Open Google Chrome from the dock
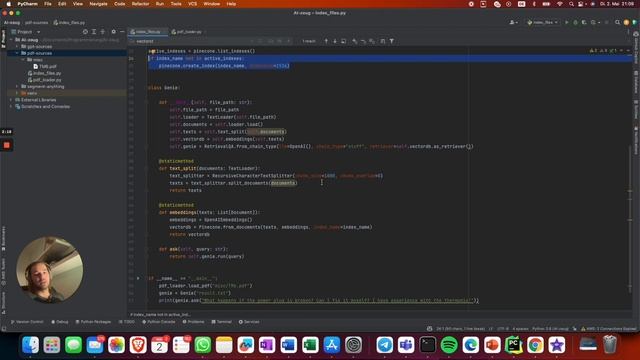 pyautogui.click(x=535, y=345)
